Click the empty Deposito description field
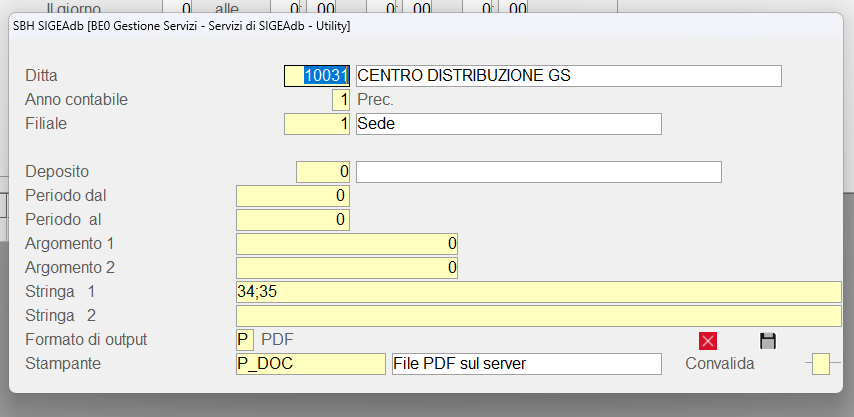This screenshot has height=417, width=854. tap(538, 172)
